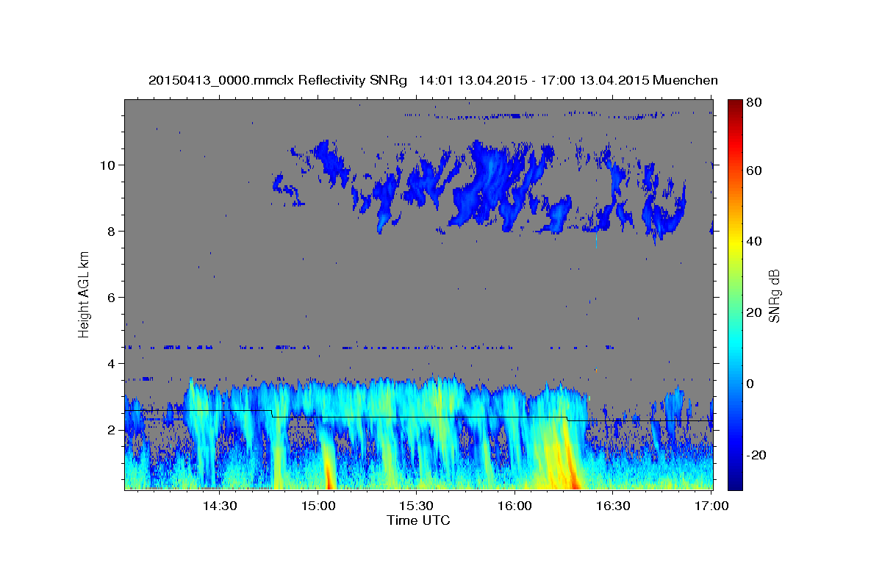Click the 'SNRg dB' colorbar label

point(773,294)
